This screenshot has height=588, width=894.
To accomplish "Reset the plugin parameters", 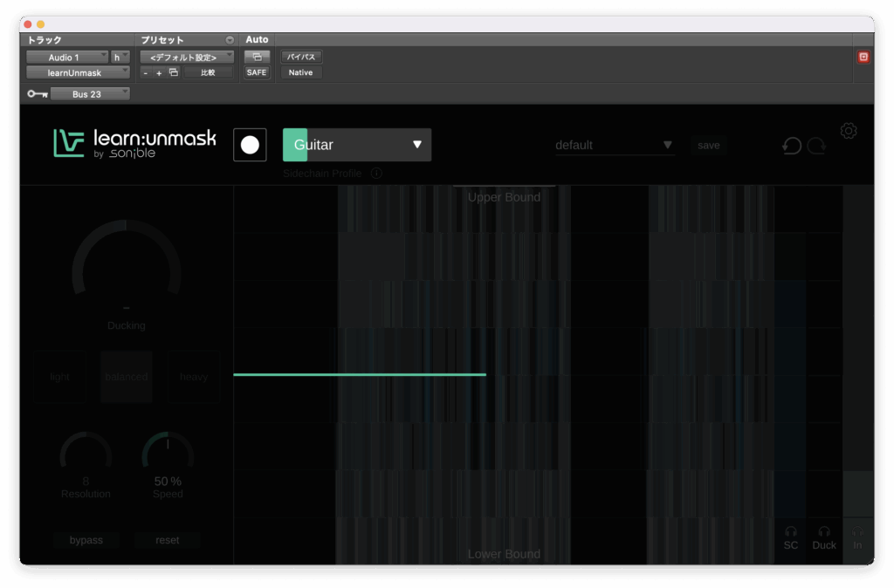I will (168, 539).
